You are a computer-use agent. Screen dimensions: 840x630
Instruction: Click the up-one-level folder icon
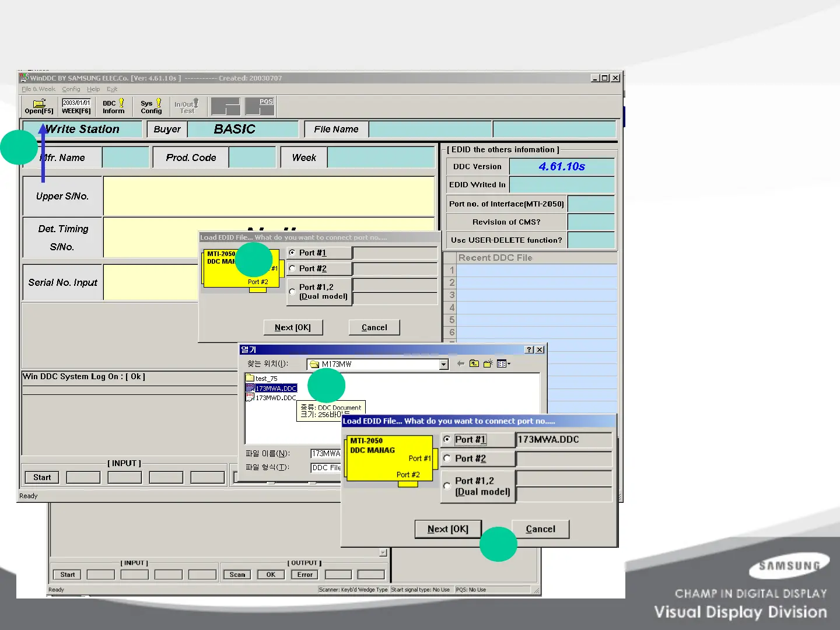[474, 364]
